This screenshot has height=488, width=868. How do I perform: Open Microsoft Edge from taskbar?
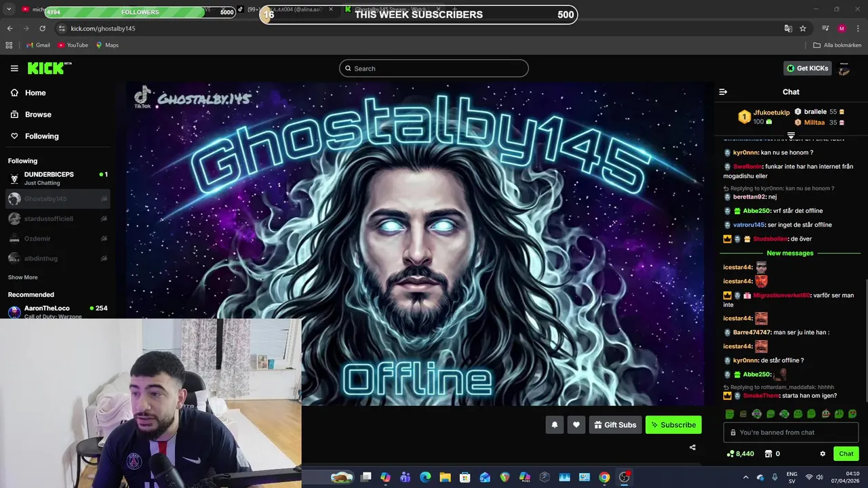point(425,477)
